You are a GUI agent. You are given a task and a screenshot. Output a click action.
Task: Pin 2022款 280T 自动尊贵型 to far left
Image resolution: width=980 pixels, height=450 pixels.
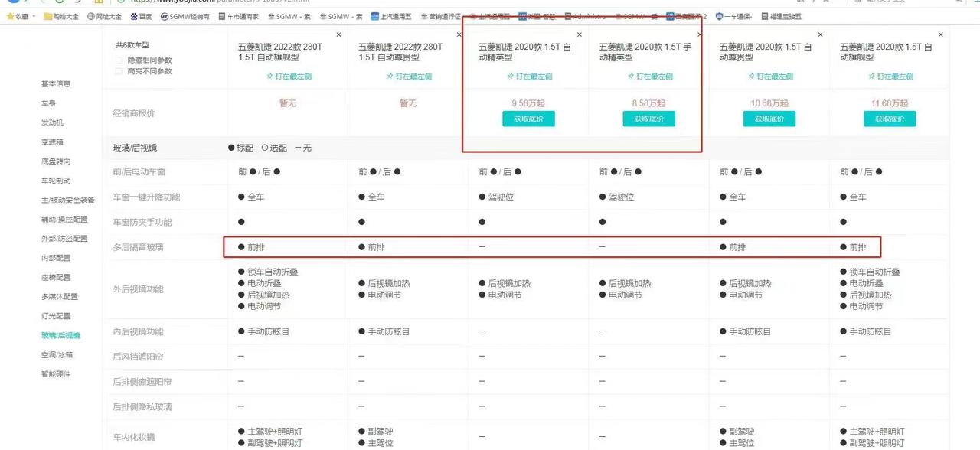tap(408, 77)
